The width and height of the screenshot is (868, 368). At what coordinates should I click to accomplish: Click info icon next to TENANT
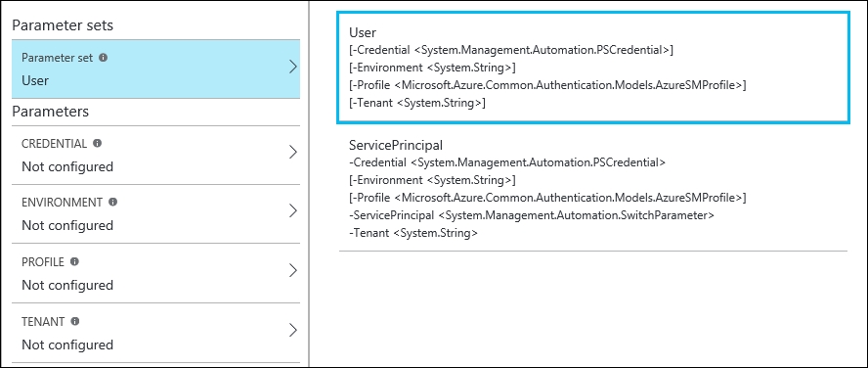75,321
